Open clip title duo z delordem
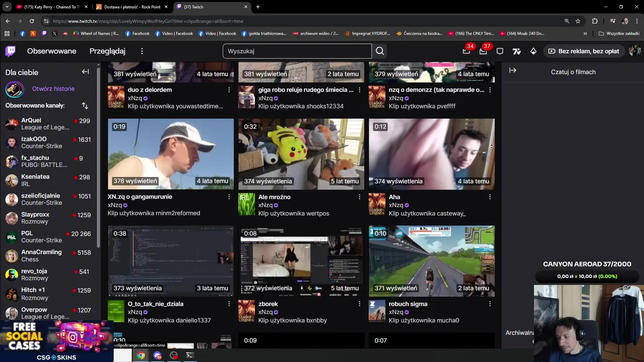This screenshot has height=362, width=644. click(150, 90)
